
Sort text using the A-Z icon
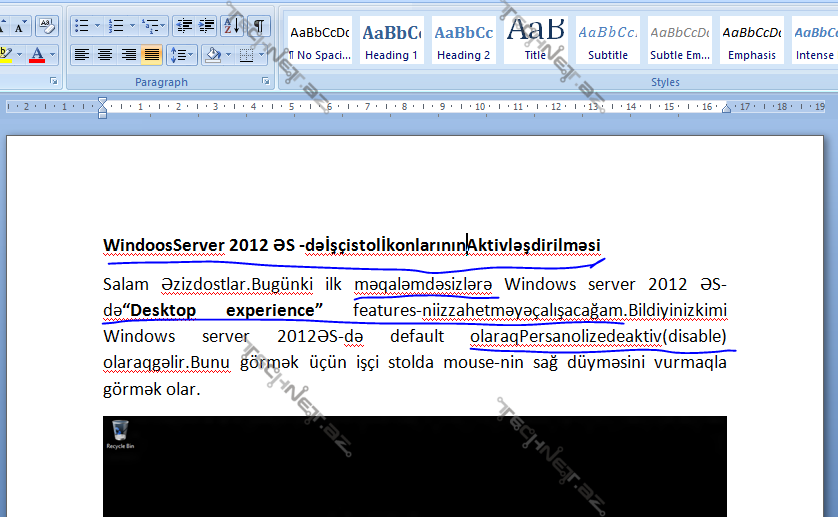pos(232,26)
